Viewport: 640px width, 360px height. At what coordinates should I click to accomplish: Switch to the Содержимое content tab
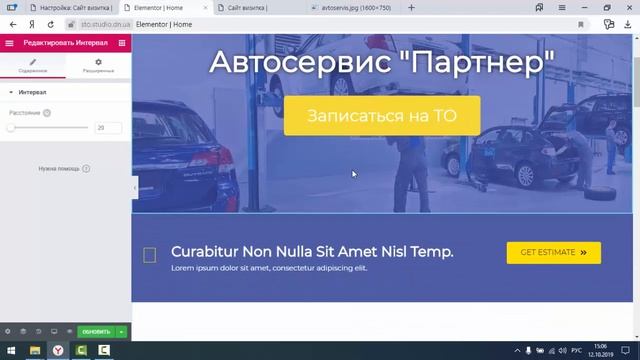(x=33, y=66)
